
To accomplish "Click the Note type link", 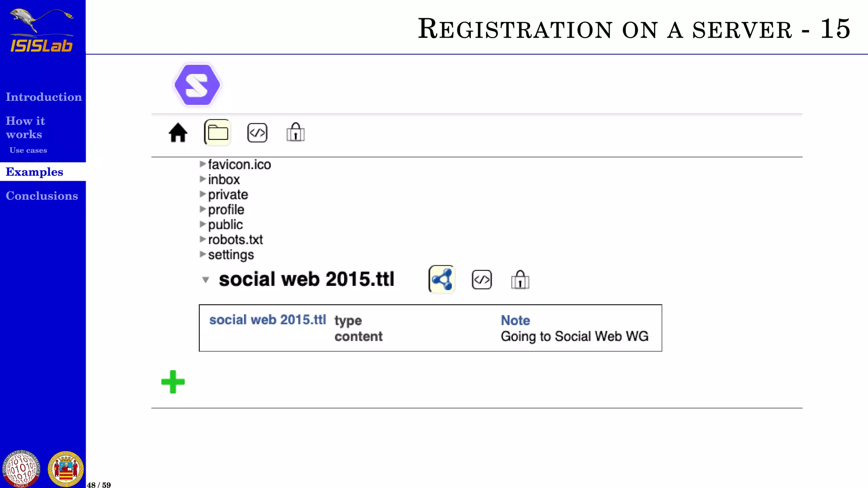I will point(515,320).
